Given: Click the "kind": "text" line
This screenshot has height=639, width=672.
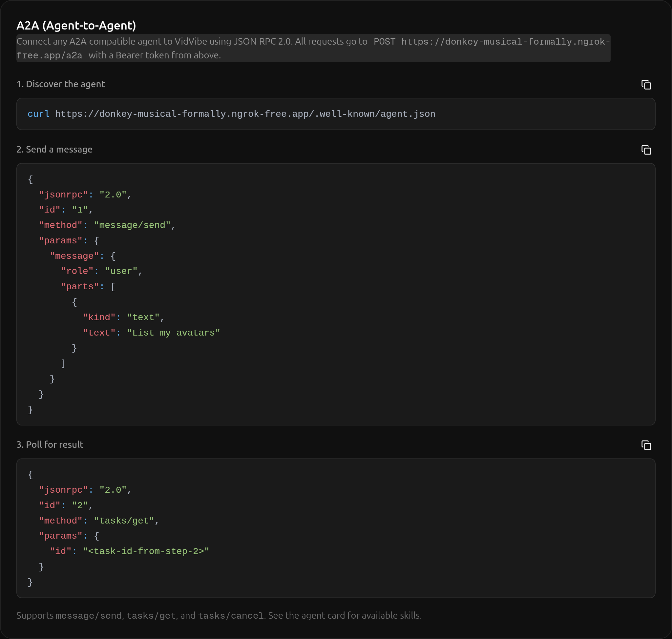Looking at the screenshot, I should (124, 318).
